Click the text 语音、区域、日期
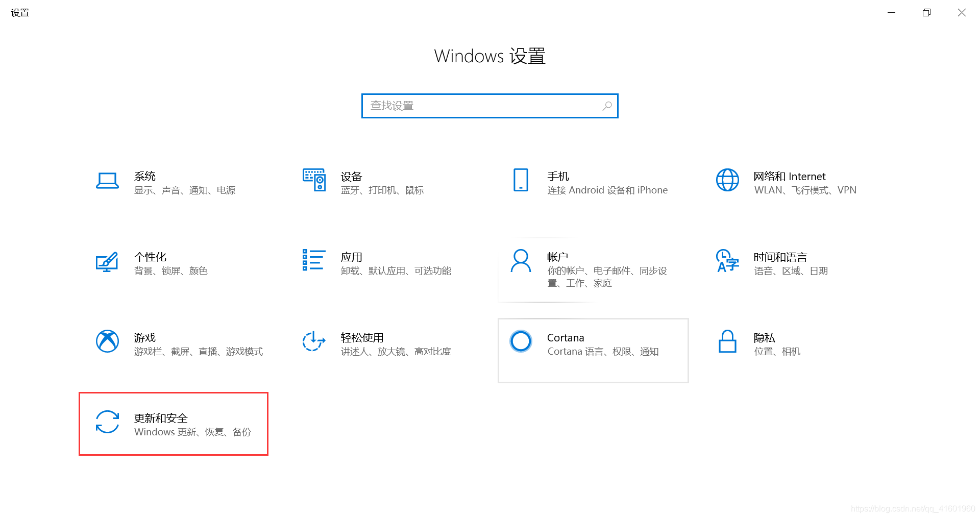Image resolution: width=980 pixels, height=518 pixels. pyautogui.click(x=791, y=270)
